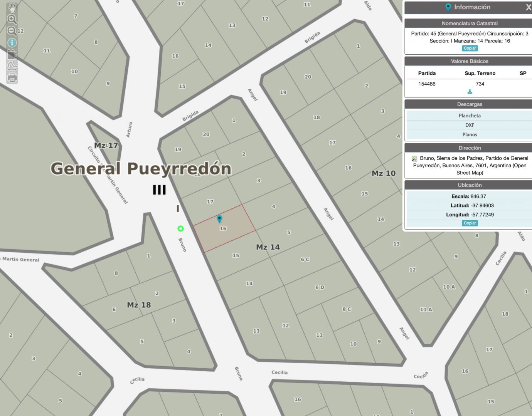Open the Plancheta download
532x416 pixels.
pos(470,116)
